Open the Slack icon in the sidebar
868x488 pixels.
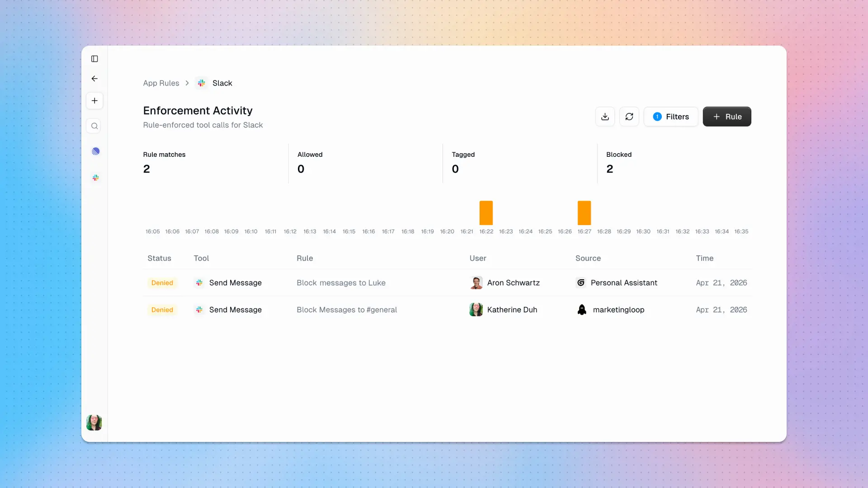(95, 178)
